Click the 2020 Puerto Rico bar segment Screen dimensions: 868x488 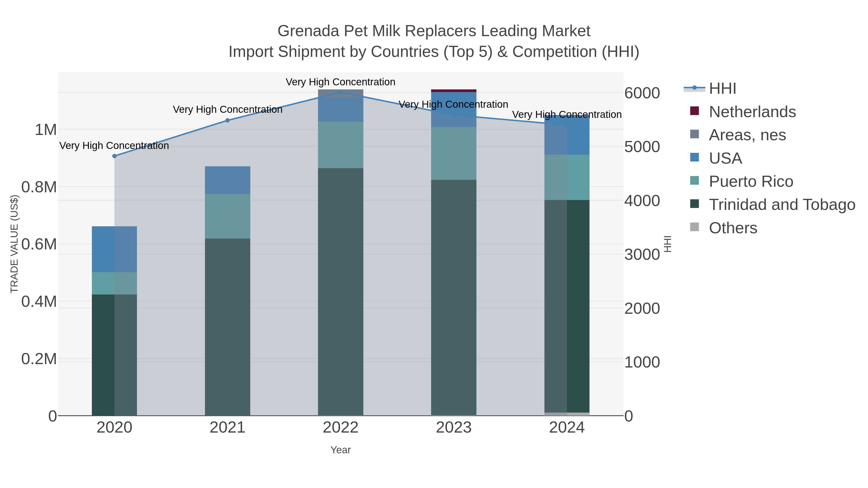click(x=115, y=283)
